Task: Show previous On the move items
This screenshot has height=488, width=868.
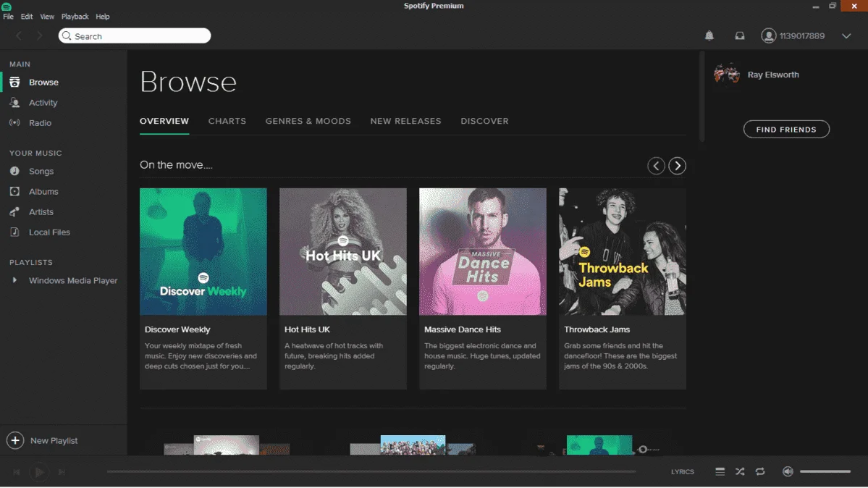Action: click(x=656, y=166)
